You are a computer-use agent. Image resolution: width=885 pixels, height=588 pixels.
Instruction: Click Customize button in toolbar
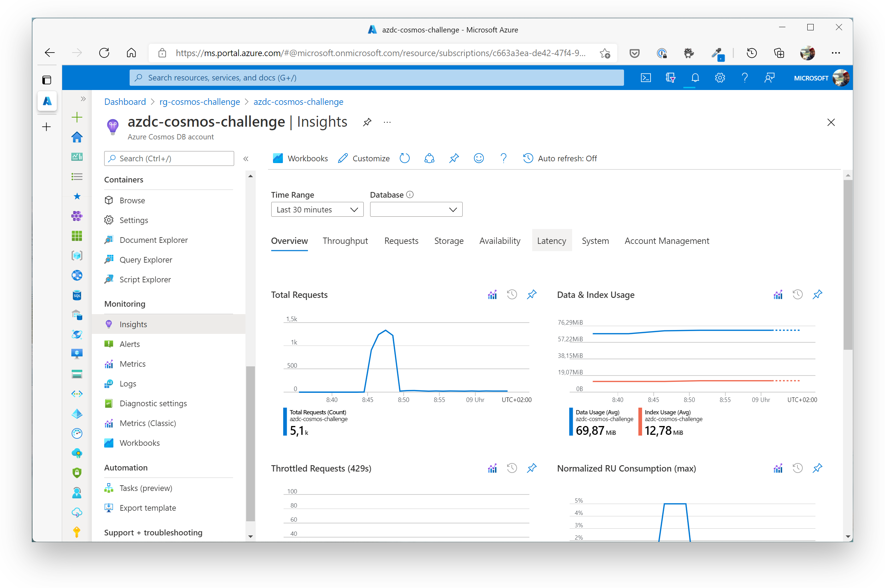pos(363,158)
